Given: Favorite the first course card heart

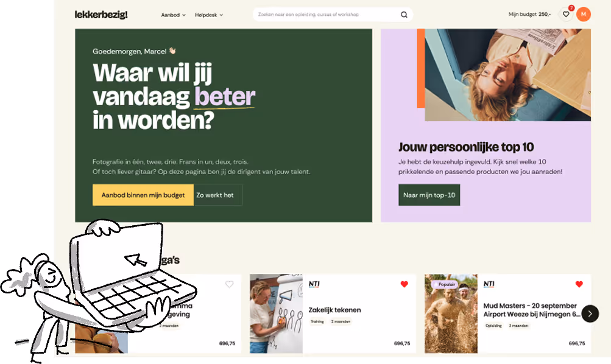Looking at the screenshot, I should coord(230,284).
